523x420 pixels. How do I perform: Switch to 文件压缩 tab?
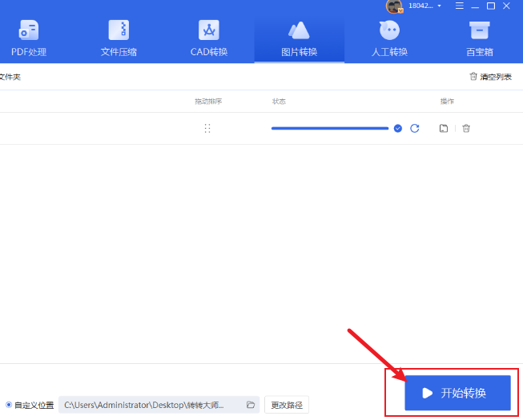[x=119, y=38]
